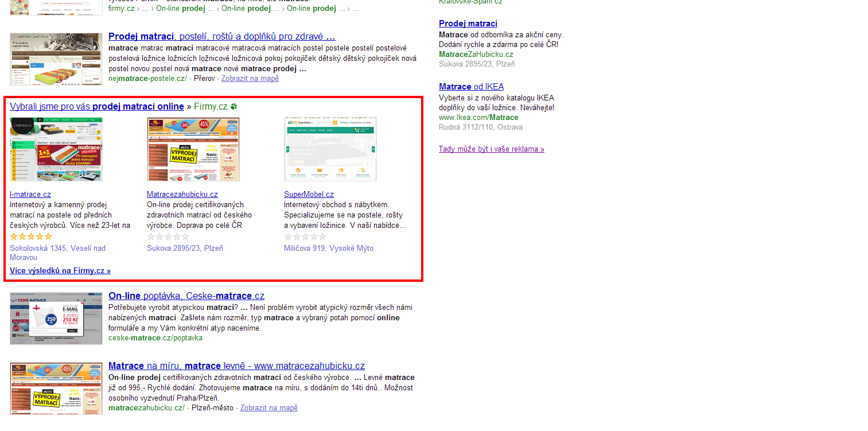Open 'Matrace od IKEA' sidebar ad

(471, 87)
